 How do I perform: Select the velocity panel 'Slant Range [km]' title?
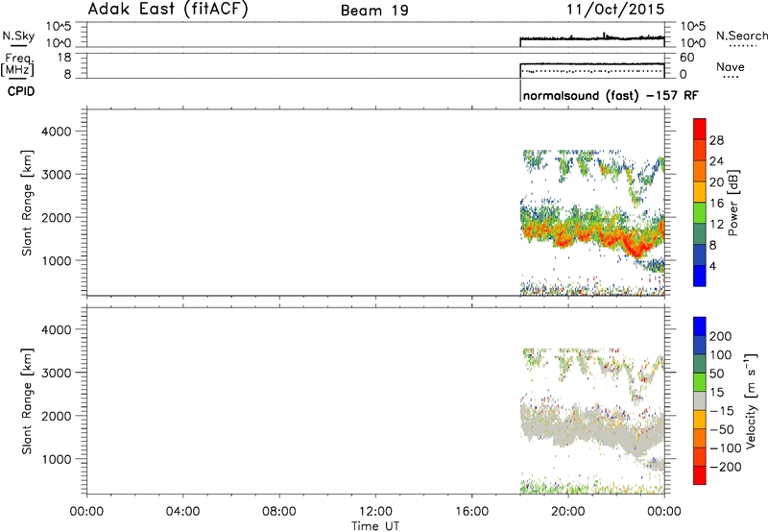pyautogui.click(x=27, y=401)
